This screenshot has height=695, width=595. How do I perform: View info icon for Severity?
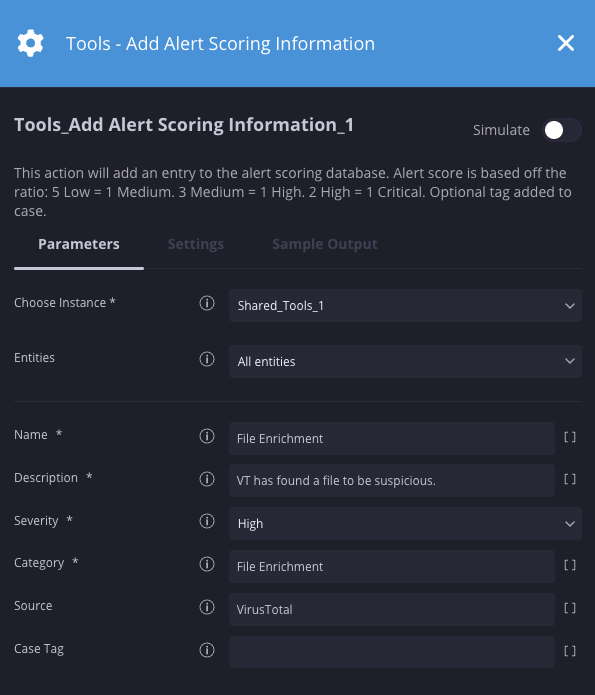207,521
